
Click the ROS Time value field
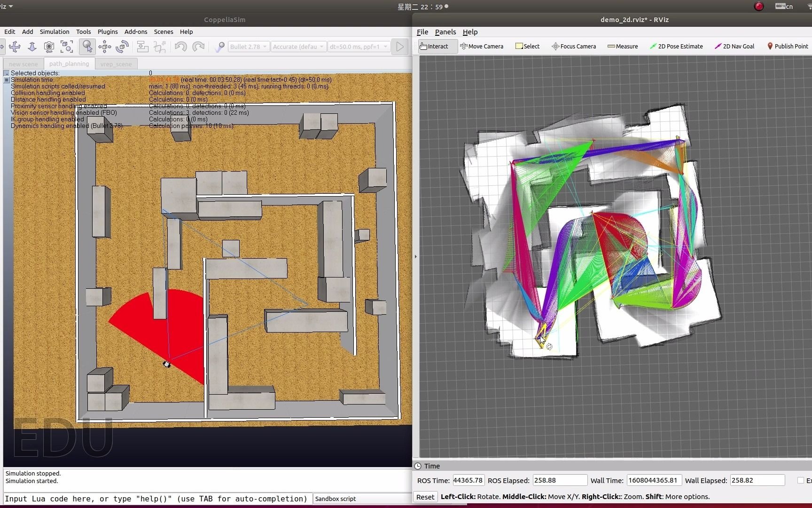(x=468, y=480)
